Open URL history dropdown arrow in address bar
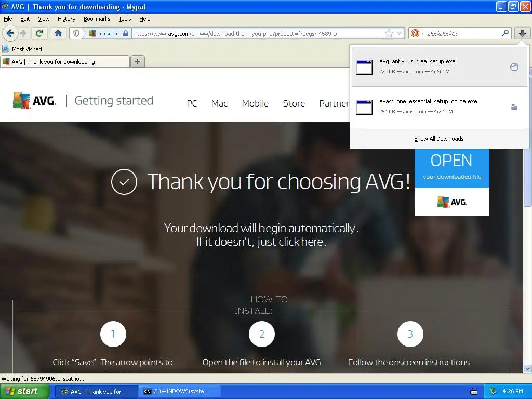Viewport: 532px width, 399px height. click(x=400, y=33)
